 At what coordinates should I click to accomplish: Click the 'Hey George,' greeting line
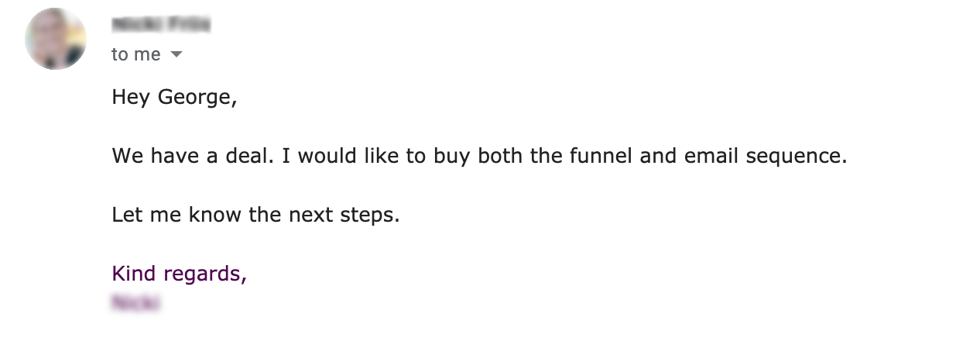tap(174, 98)
